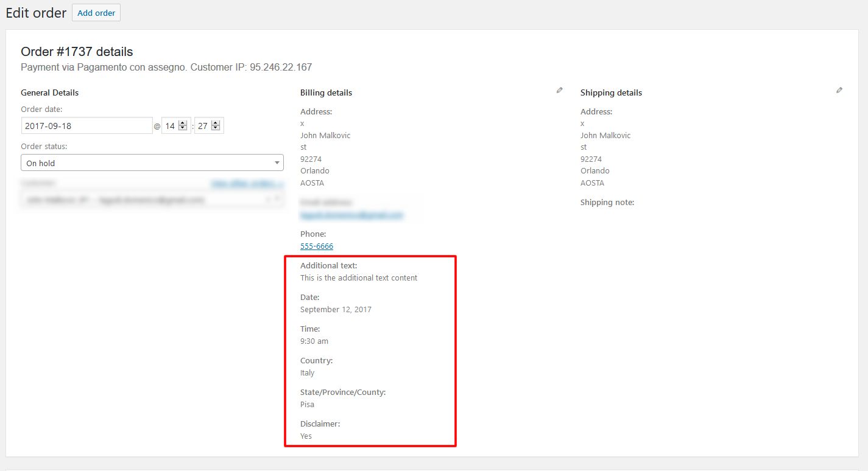Viewport: 868px width, 471px height.
Task: Edit billing details with the pencil icon
Action: click(559, 90)
